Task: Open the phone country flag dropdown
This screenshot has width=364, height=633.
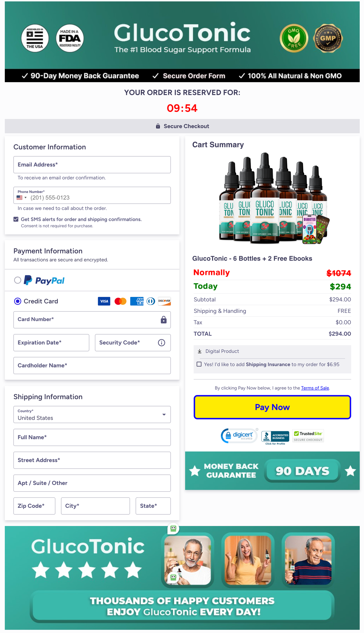Action: click(22, 198)
